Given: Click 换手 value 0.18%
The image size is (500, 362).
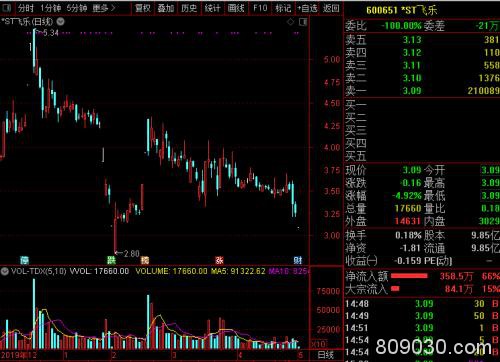Looking at the screenshot, I should tap(409, 235).
